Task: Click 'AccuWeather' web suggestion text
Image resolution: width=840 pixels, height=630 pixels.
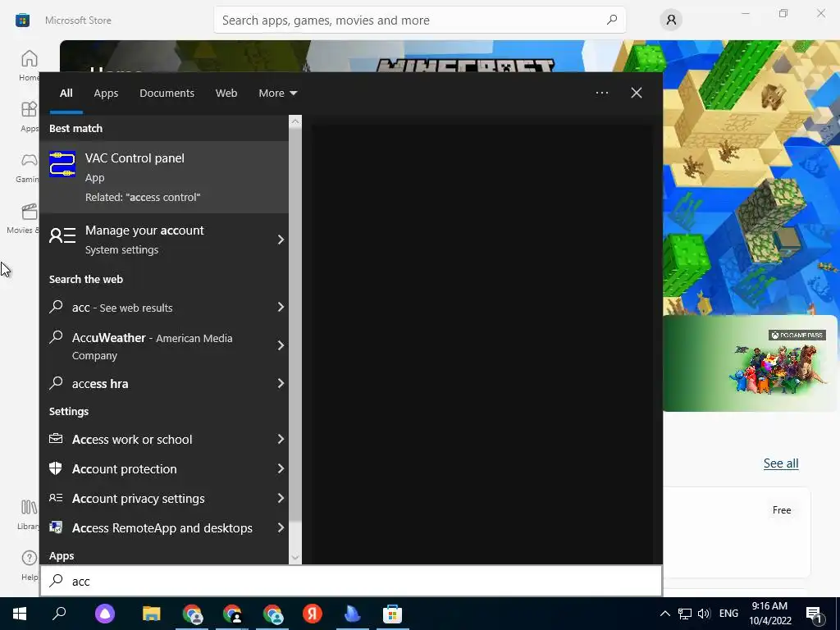Action: 109,337
